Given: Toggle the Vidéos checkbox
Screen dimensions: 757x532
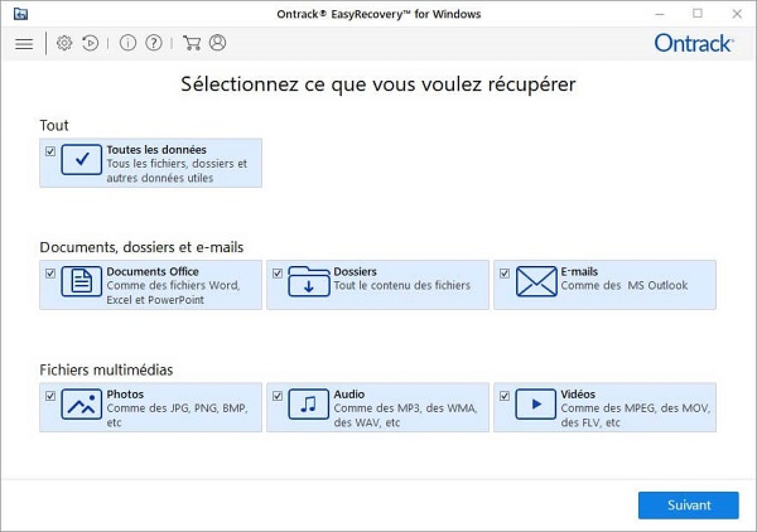Looking at the screenshot, I should click(505, 396).
